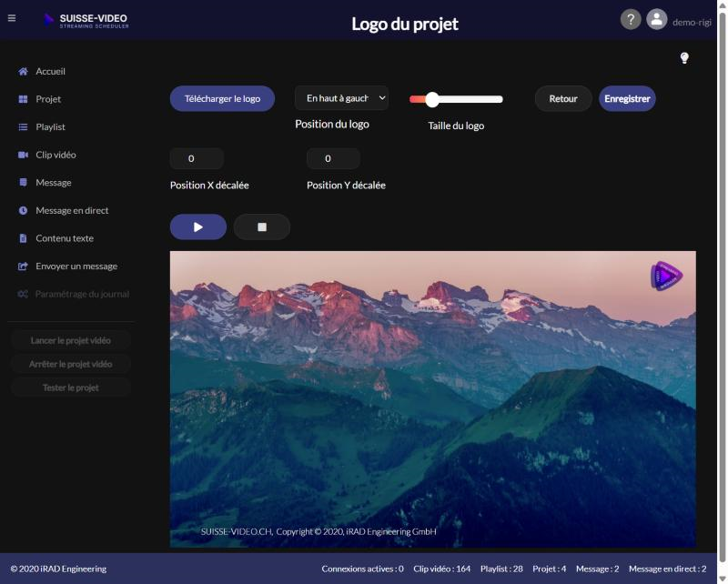Screen dimensions: 728x584
Task: Click the Suisse-Video logo
Action: pyautogui.click(x=86, y=21)
